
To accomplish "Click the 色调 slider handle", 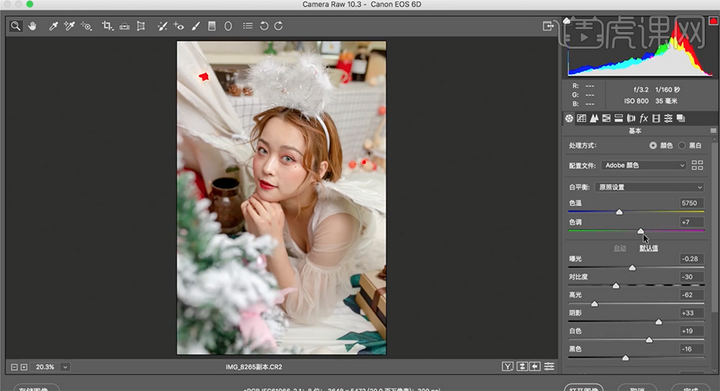I will (641, 231).
